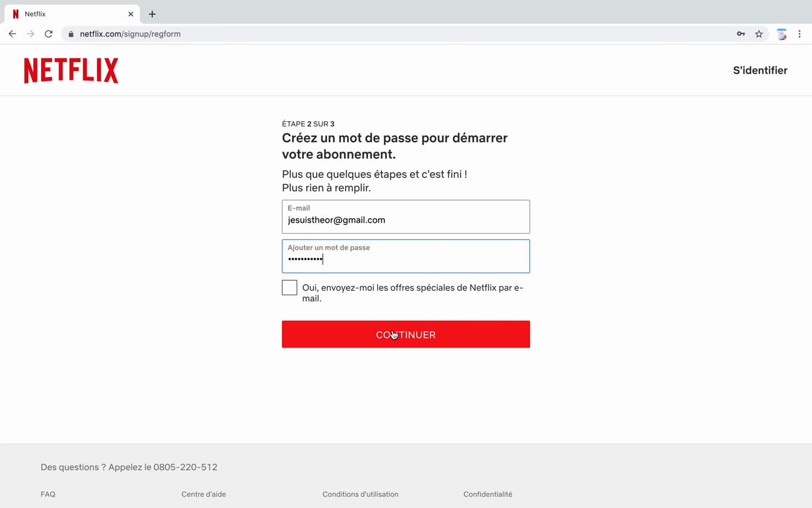Open Chrome three-dot menu
The height and width of the screenshot is (508, 812).
799,34
